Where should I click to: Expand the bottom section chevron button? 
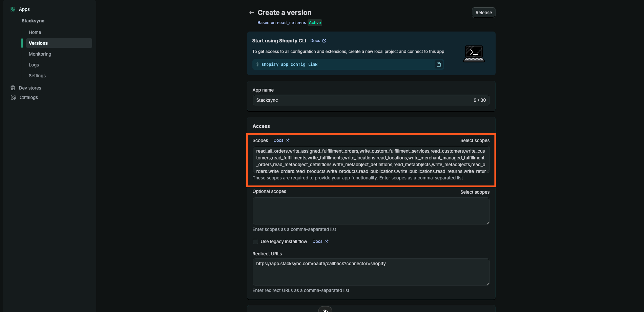click(x=325, y=310)
